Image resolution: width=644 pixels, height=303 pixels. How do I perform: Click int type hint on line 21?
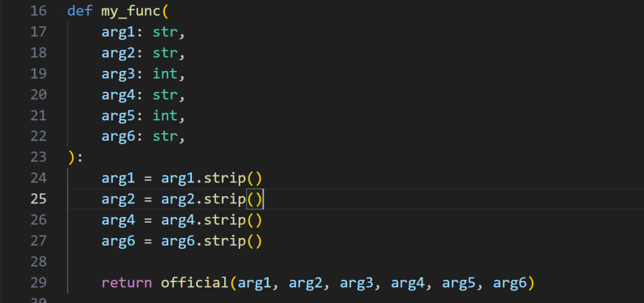pos(166,116)
